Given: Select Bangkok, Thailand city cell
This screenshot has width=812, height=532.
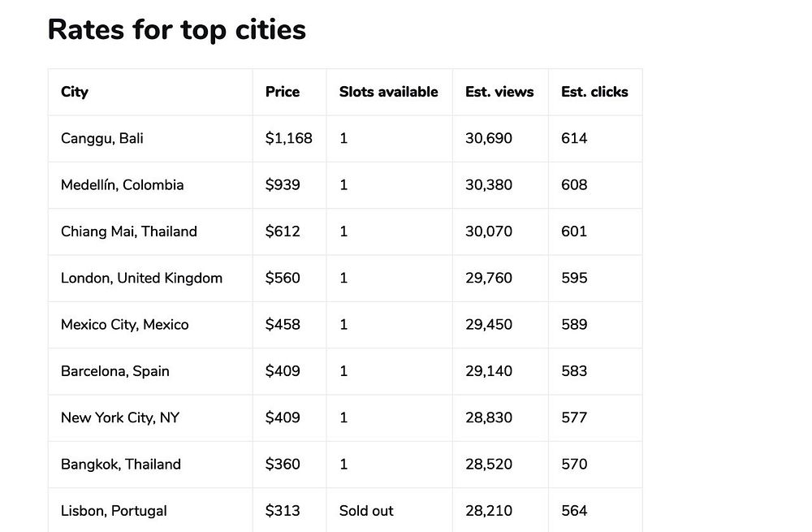Looking at the screenshot, I should coord(120,464).
